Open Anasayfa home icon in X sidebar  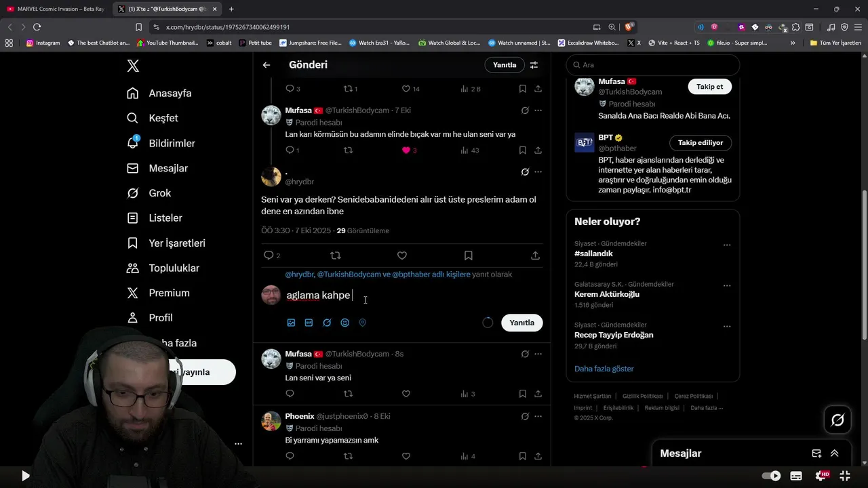(133, 94)
